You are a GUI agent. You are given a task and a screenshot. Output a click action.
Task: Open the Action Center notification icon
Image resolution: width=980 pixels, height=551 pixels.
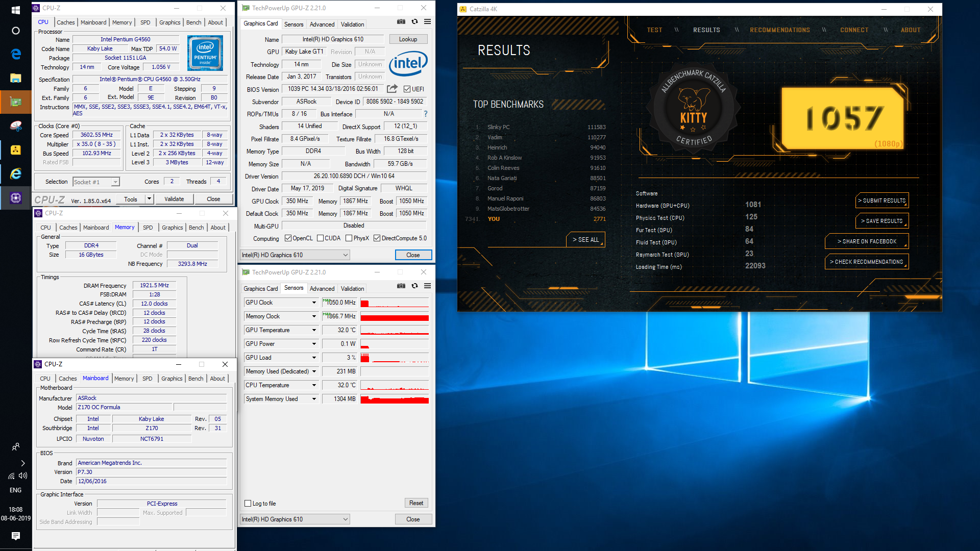coord(15,536)
